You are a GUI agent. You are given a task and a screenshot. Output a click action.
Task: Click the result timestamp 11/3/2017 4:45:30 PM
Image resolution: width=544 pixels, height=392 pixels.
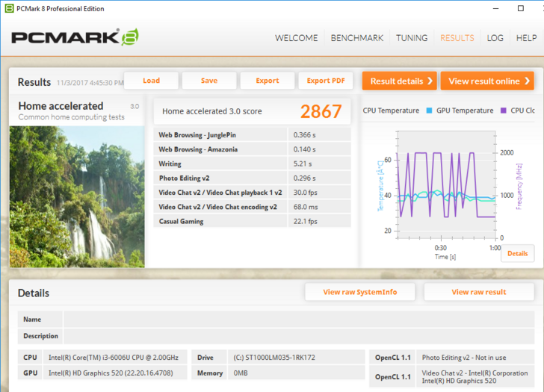pos(90,83)
